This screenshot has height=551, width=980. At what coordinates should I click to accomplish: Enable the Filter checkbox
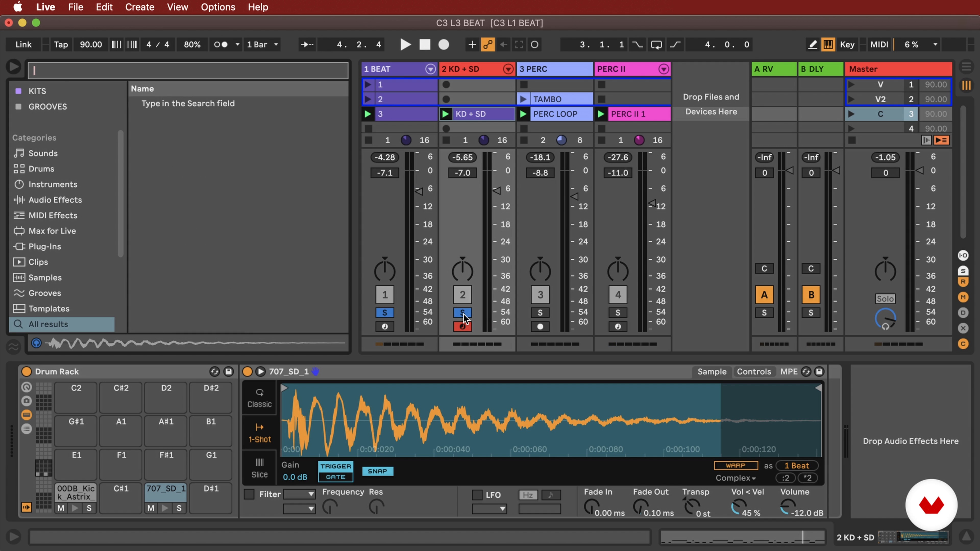[249, 494]
